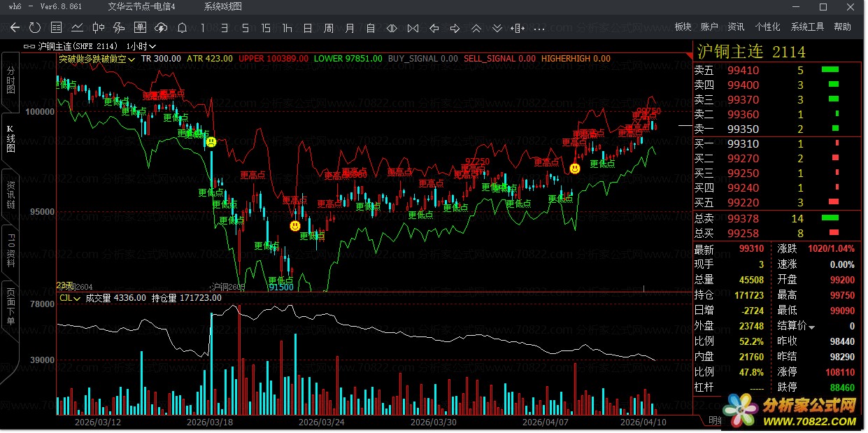Open the quote list icon in the toolbar

pyautogui.click(x=57, y=28)
